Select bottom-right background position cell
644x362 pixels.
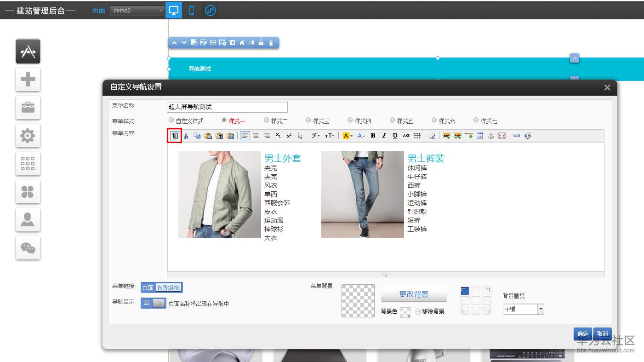[487, 310]
